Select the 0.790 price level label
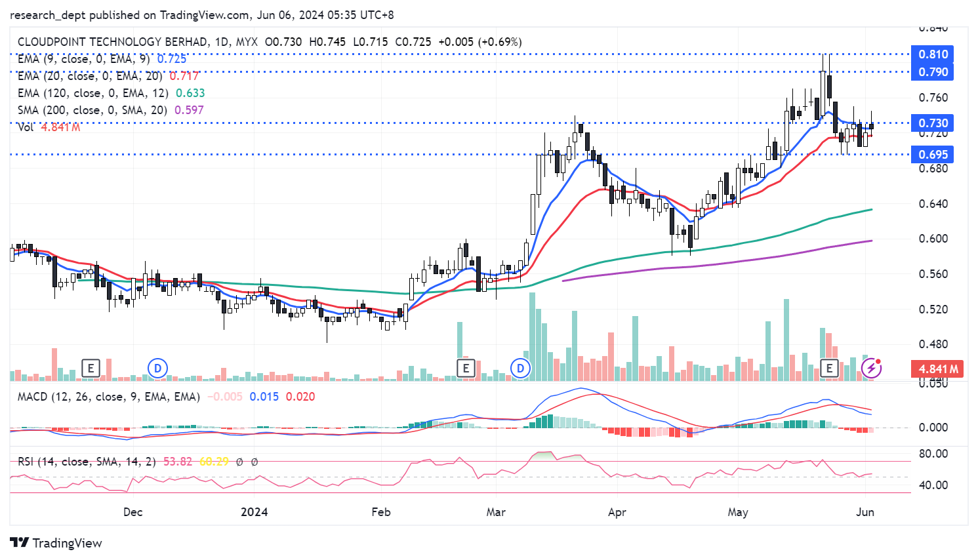Image resolution: width=978 pixels, height=560 pixels. tap(932, 72)
